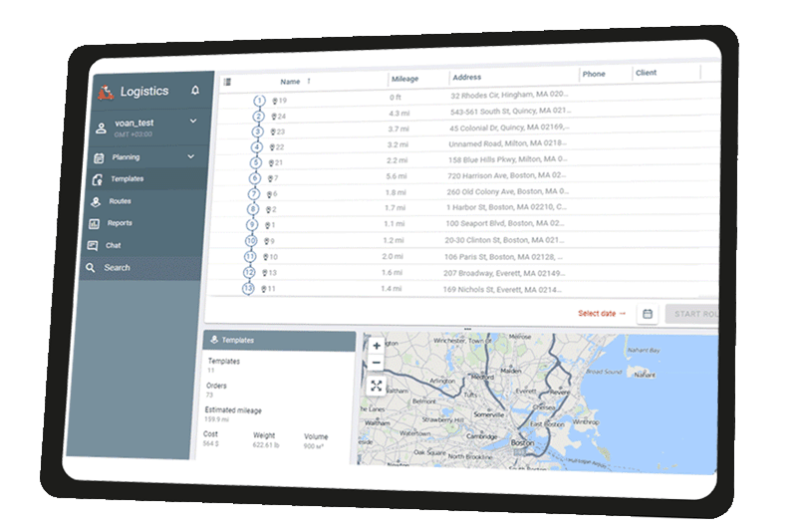Go to Routes in sidebar
Image resolution: width=797 pixels, height=532 pixels.
(120, 201)
